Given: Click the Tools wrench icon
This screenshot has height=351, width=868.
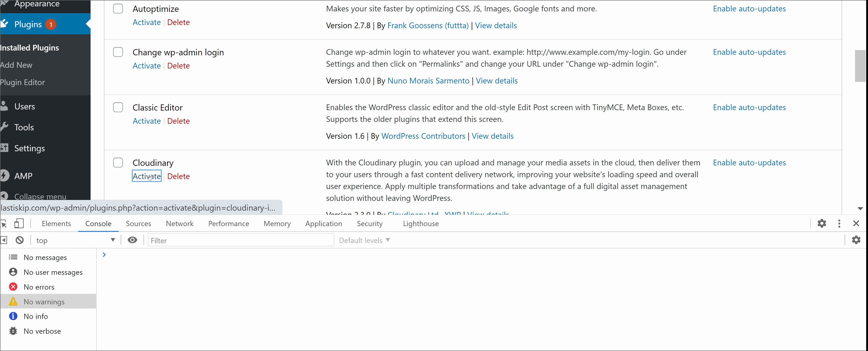Looking at the screenshot, I should pos(4,127).
